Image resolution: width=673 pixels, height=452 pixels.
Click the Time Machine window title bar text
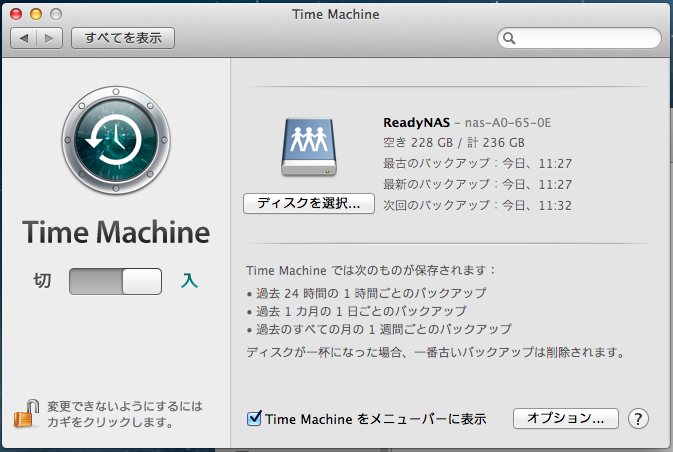336,14
